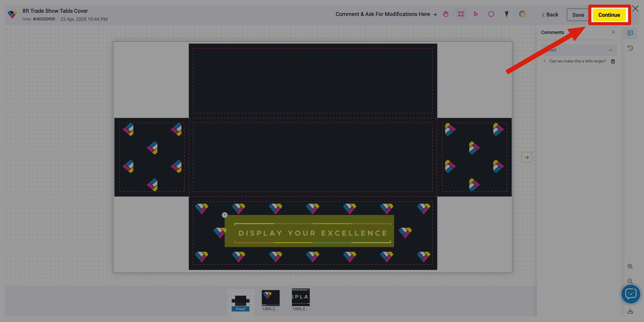Select the arrow pointer tool
Screen dimensions: 644x322
476,14
